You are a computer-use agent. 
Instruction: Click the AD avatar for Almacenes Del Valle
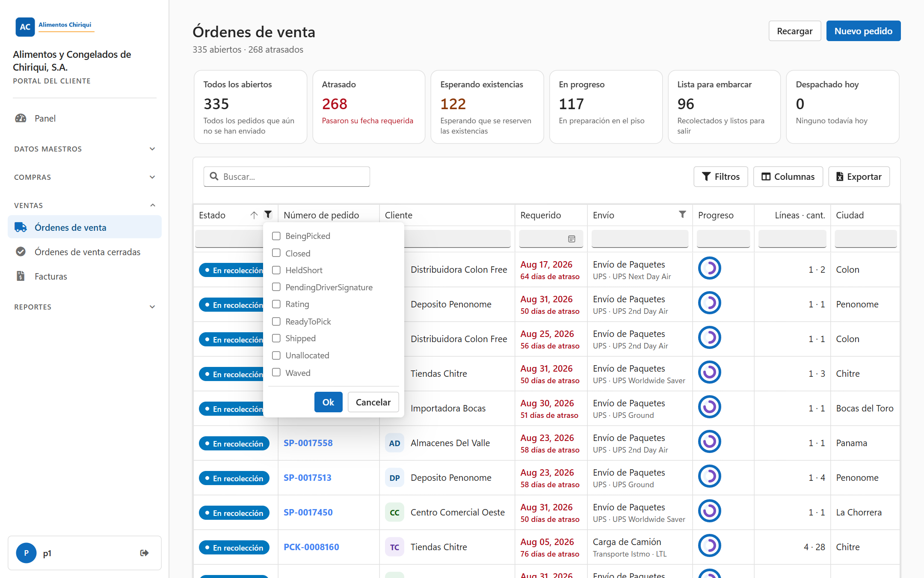(394, 443)
